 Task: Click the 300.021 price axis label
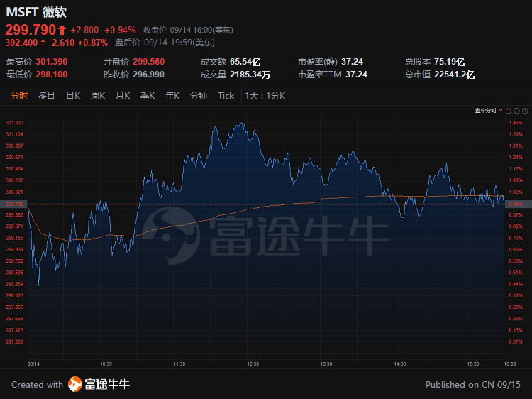point(15,192)
